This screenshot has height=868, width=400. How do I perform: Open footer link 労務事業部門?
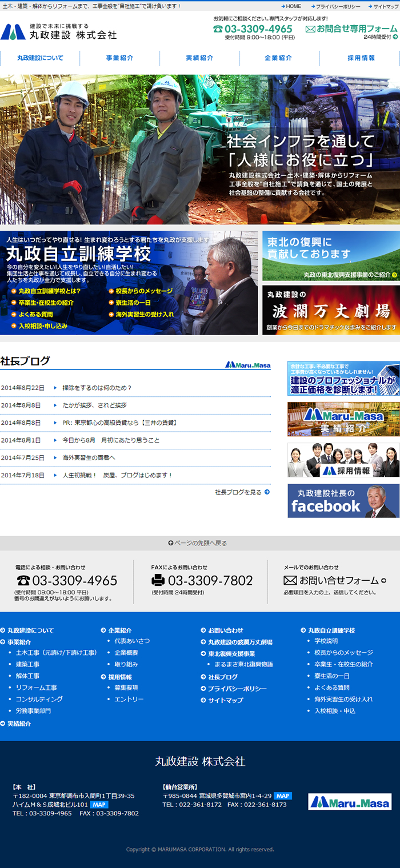(x=33, y=711)
